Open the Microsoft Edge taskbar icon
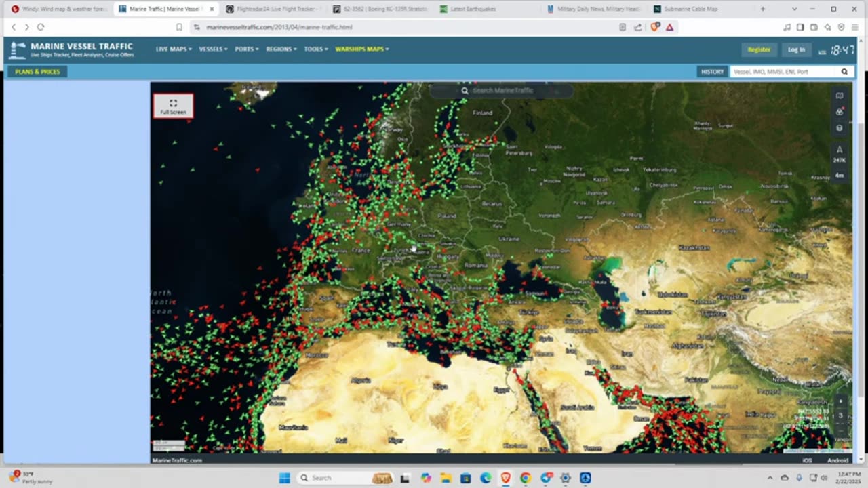The image size is (868, 488). [486, 478]
